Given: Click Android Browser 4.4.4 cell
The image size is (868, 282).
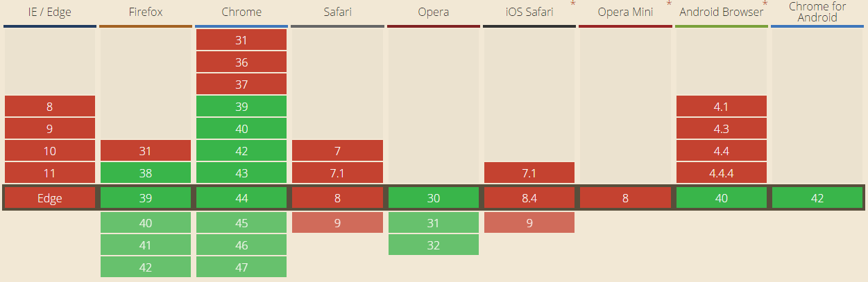Looking at the screenshot, I should click(722, 173).
